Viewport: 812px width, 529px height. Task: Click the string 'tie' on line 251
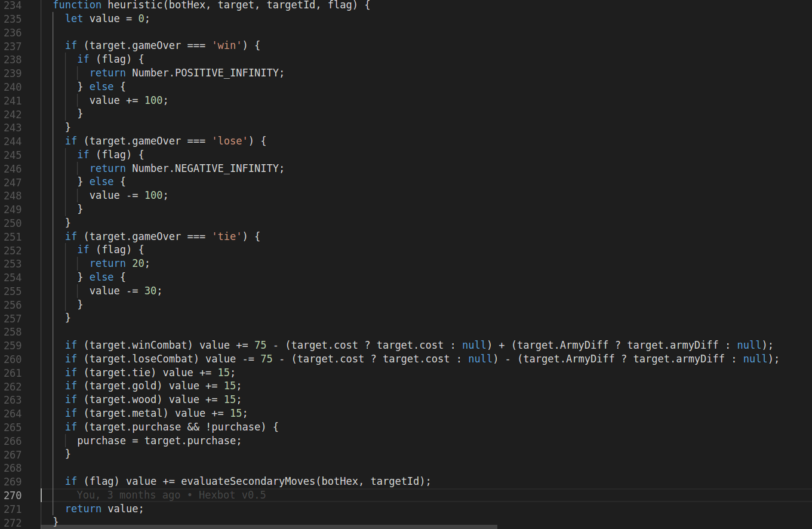point(227,236)
